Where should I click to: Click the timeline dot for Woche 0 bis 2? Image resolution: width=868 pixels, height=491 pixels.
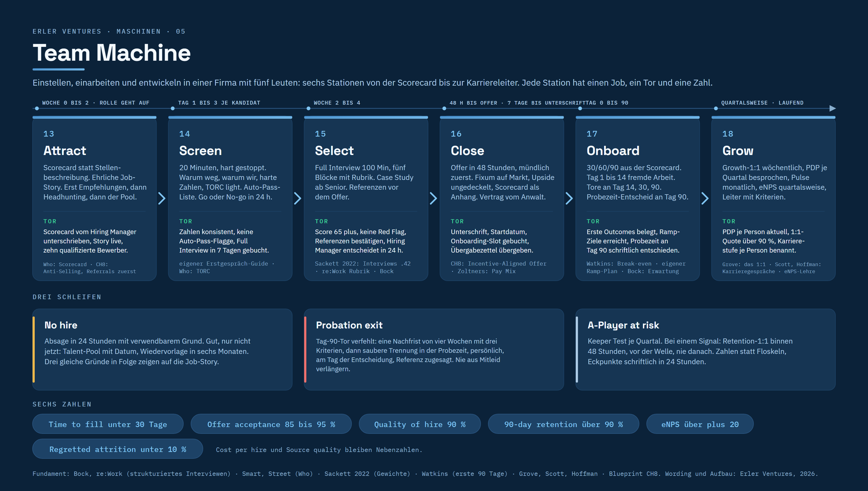pyautogui.click(x=37, y=108)
